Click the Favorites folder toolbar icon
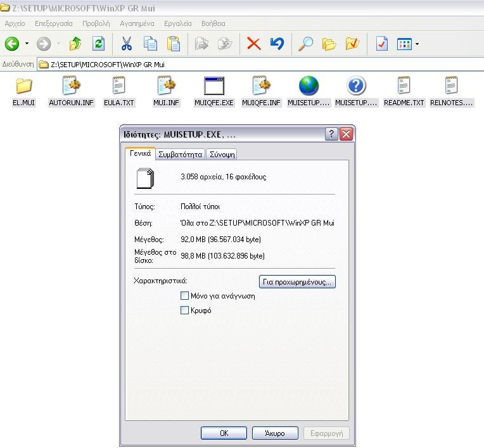 [x=352, y=44]
